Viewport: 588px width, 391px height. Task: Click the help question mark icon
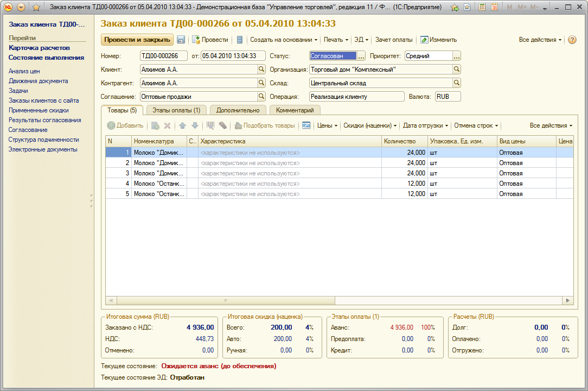572,40
